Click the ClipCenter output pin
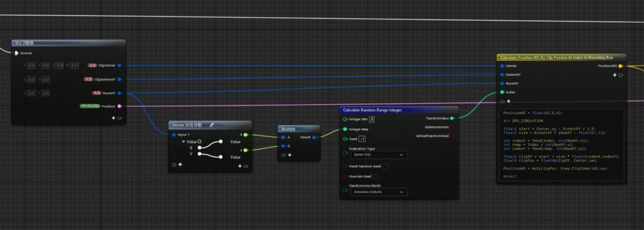 [x=119, y=65]
